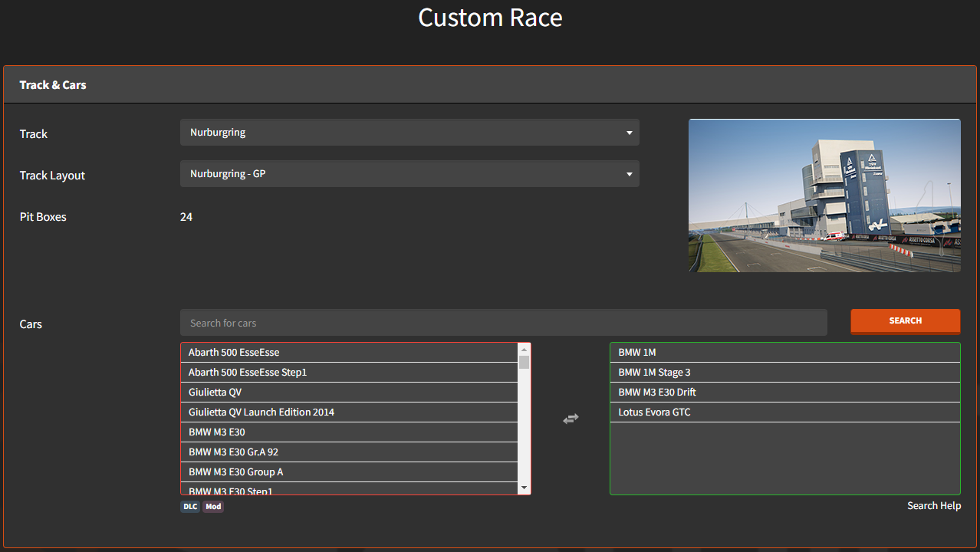Select BMW M3 E30 Drift
Viewport: 980px width, 552px height.
[x=785, y=393]
